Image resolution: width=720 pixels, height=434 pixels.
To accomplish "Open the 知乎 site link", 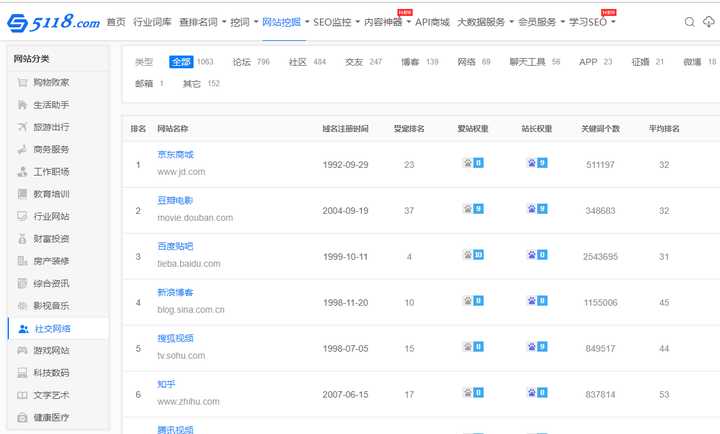I will click(166, 385).
